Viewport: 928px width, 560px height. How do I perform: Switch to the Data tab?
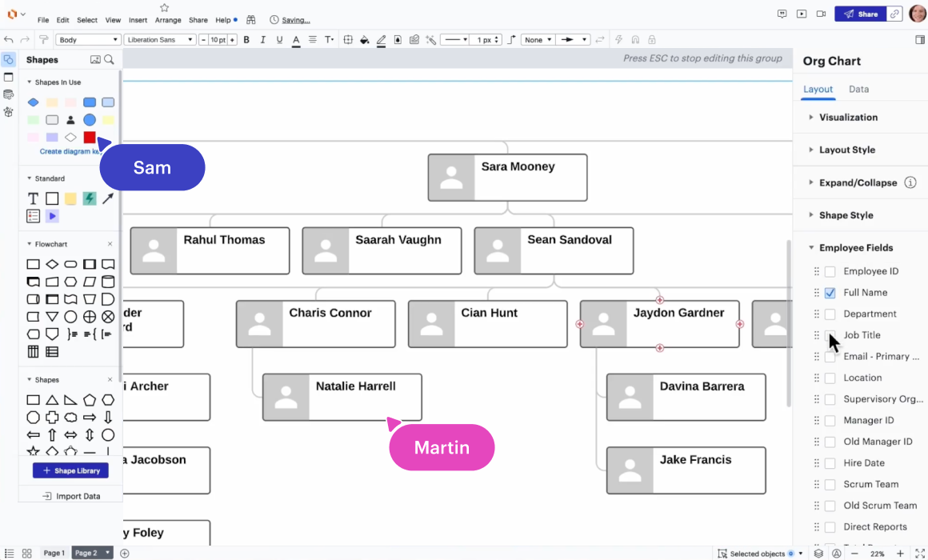[x=858, y=90]
